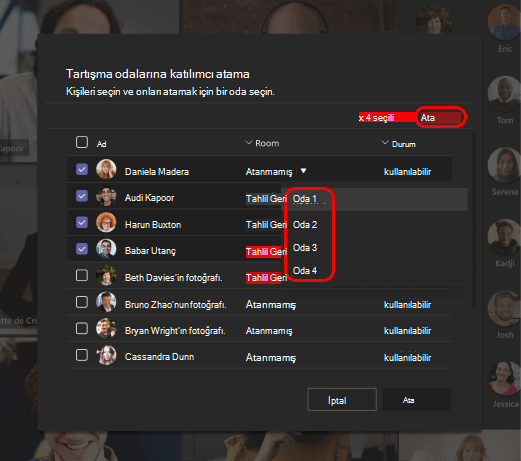Click Harun Buxton's avatar picture
Screen dimensions: 521x461
[x=106, y=222]
